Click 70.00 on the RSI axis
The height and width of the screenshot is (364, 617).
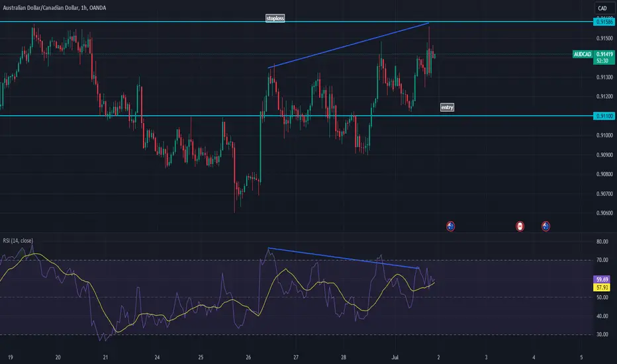click(x=602, y=260)
